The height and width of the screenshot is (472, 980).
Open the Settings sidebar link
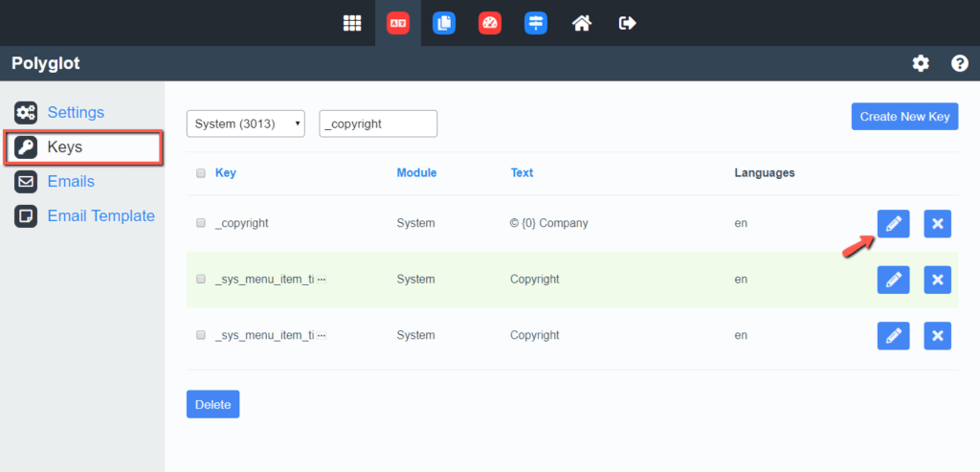click(x=76, y=113)
